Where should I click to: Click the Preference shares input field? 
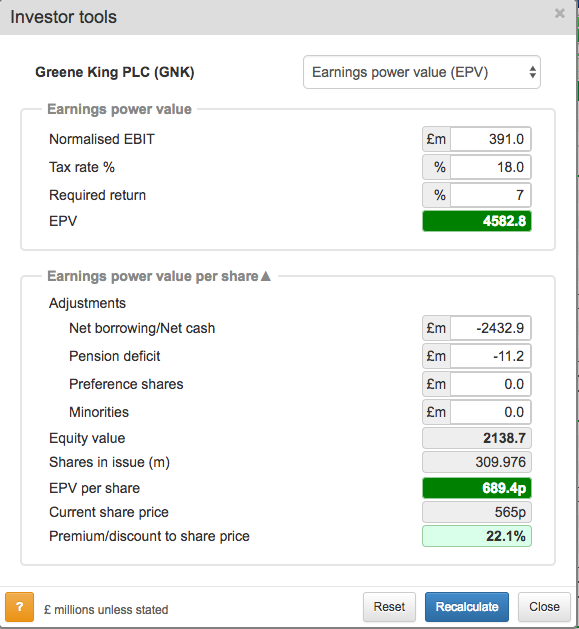[491, 384]
